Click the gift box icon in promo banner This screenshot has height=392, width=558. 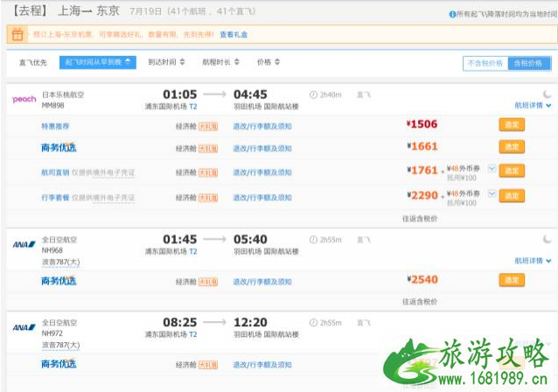(17, 34)
